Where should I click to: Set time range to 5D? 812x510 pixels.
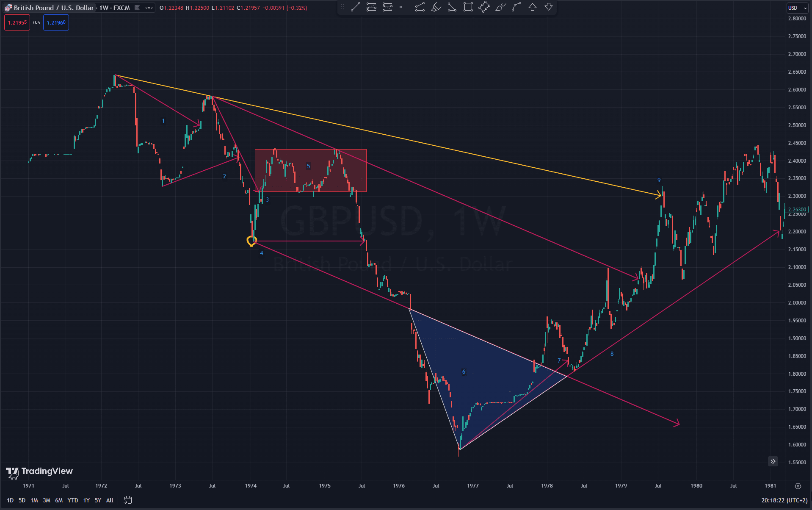[22, 500]
